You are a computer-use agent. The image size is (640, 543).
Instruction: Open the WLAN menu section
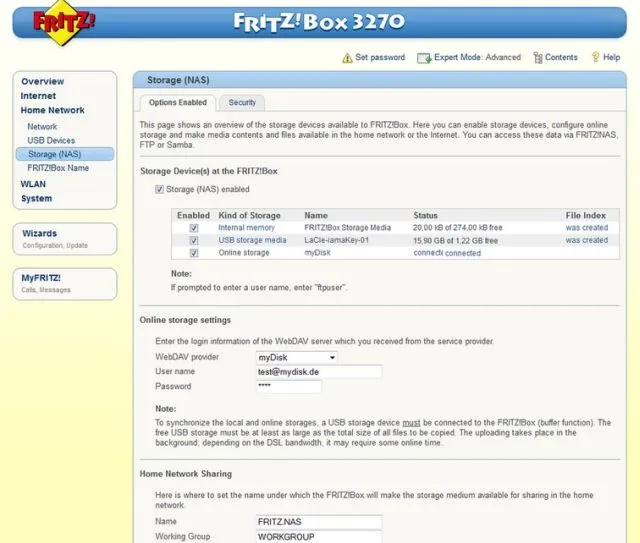pos(33,184)
